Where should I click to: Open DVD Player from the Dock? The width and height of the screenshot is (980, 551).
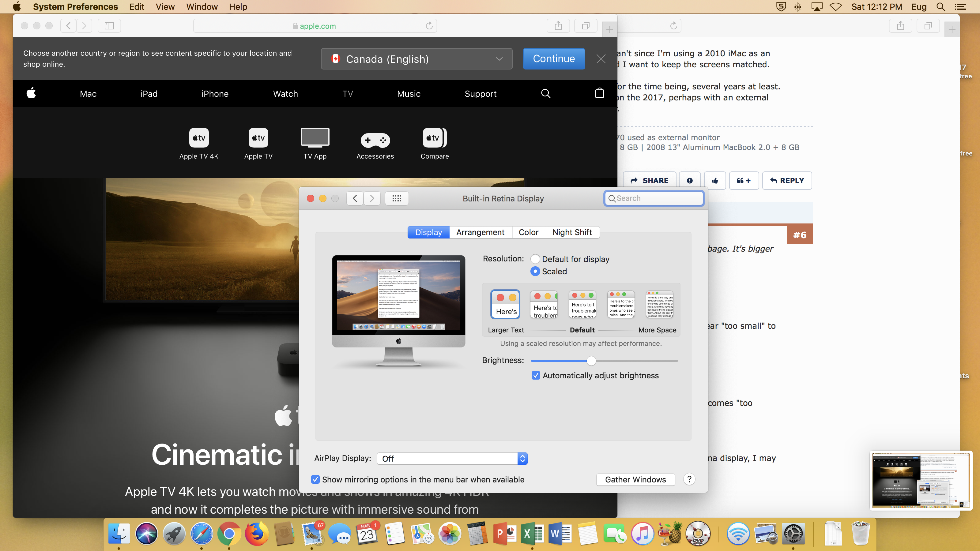click(x=698, y=534)
